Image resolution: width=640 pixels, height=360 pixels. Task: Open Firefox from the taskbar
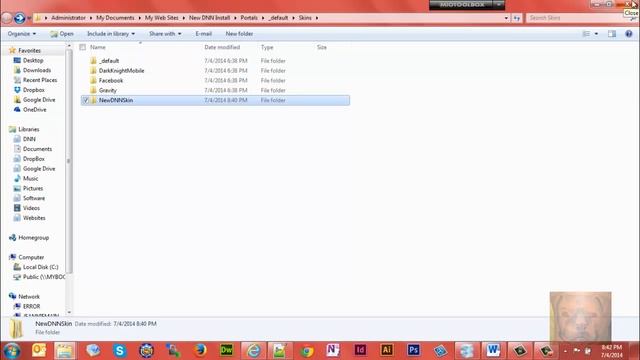coord(200,350)
